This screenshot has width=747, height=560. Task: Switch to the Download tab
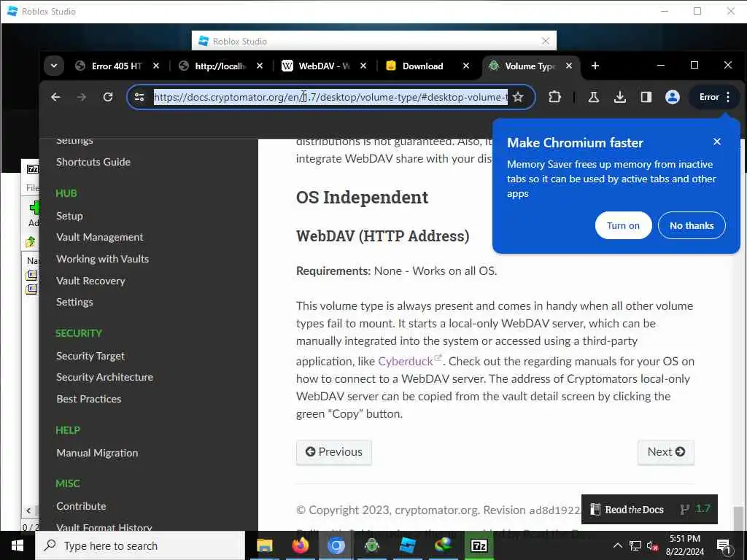(422, 66)
